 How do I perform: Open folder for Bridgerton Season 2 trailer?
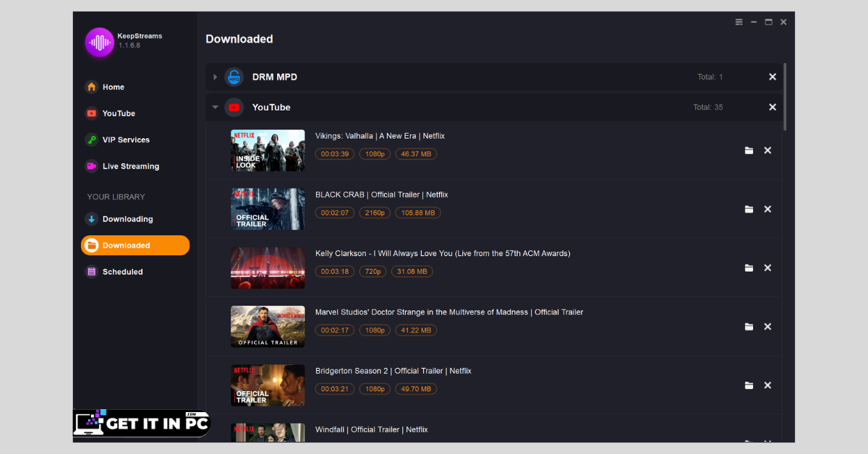pos(749,385)
